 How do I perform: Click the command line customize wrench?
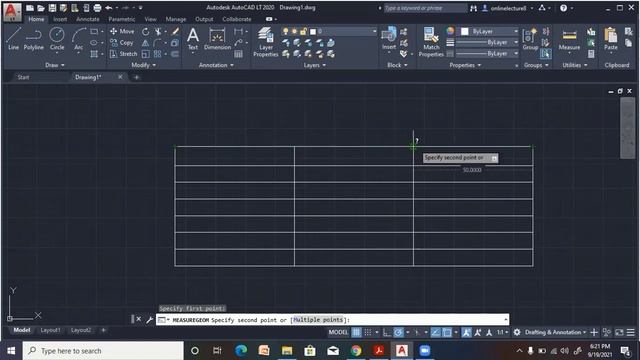coord(149,320)
